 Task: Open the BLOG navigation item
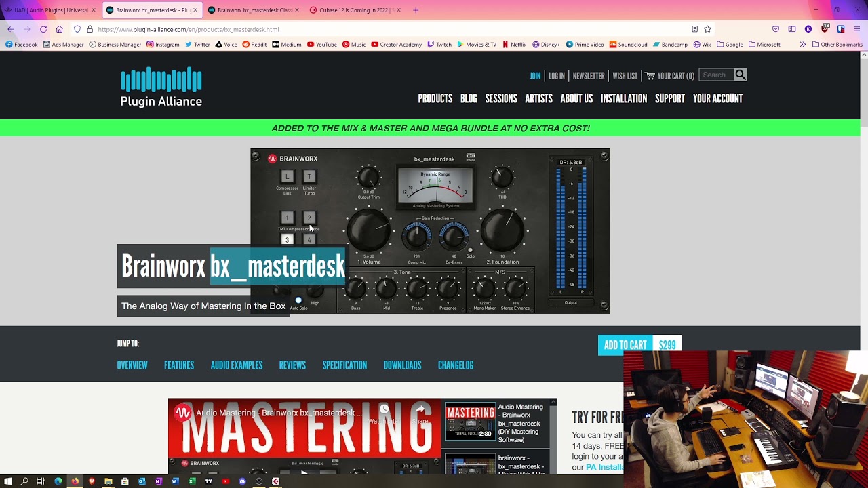coord(469,98)
